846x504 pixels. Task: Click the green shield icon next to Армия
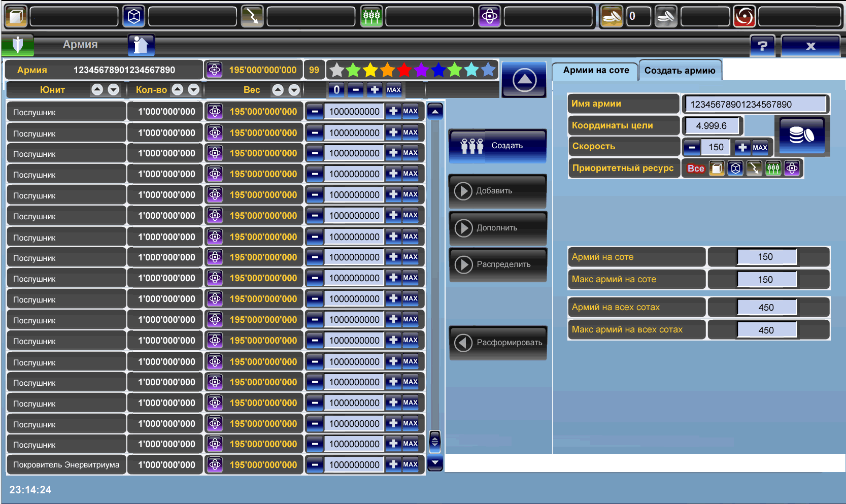18,45
